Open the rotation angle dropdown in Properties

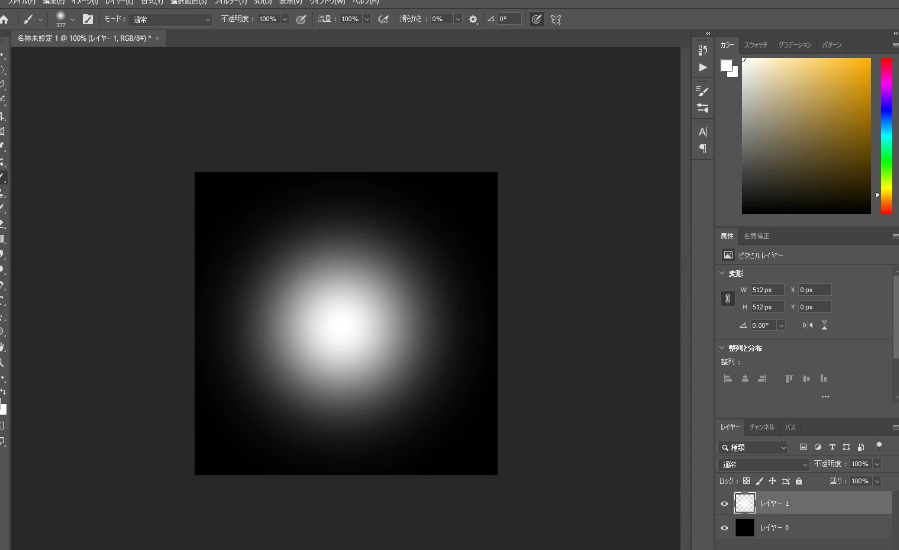780,325
